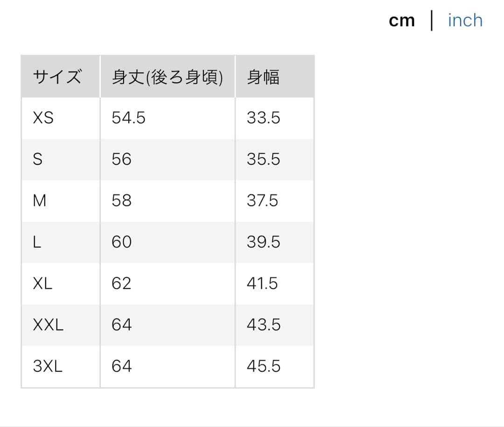Select the 3XL size row label
This screenshot has height=427, width=504.
(48, 366)
